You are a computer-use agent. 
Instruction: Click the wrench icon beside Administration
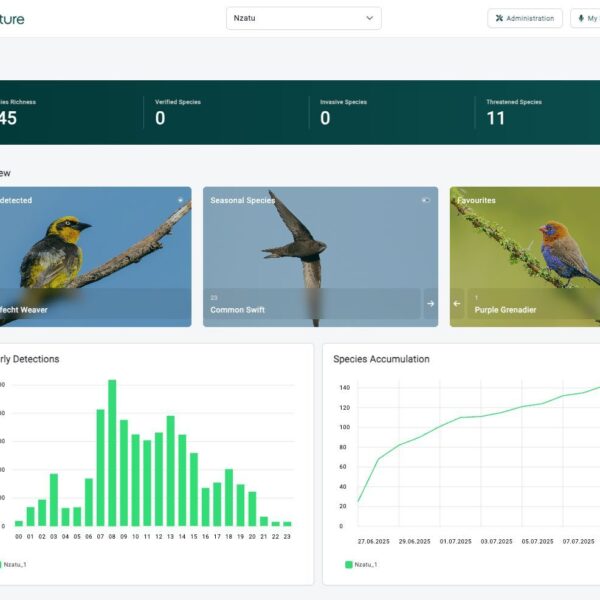click(500, 18)
